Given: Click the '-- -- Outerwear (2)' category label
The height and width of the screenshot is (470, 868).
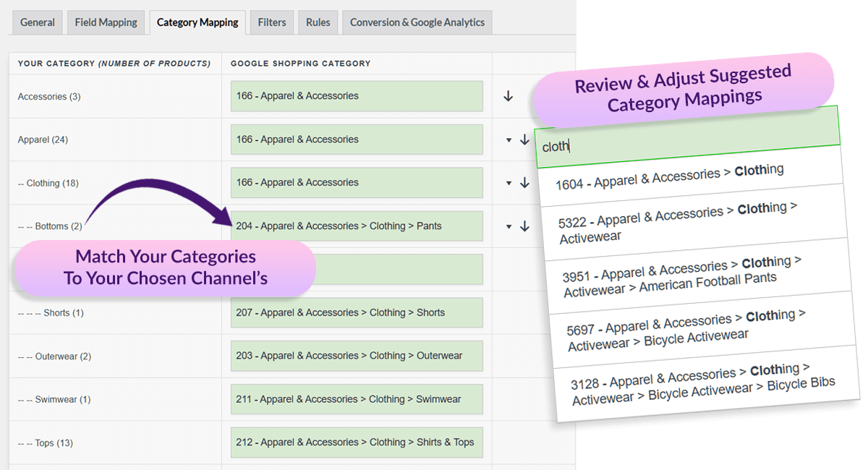Looking at the screenshot, I should tap(54, 356).
